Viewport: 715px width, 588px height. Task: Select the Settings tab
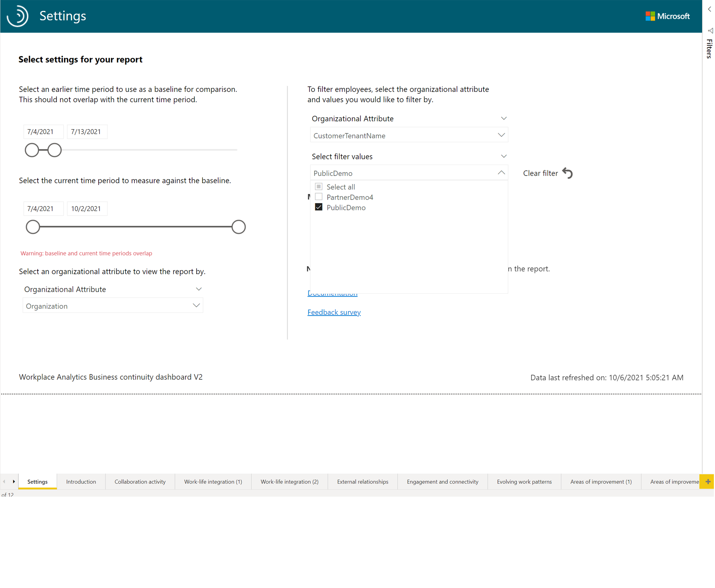tap(38, 482)
